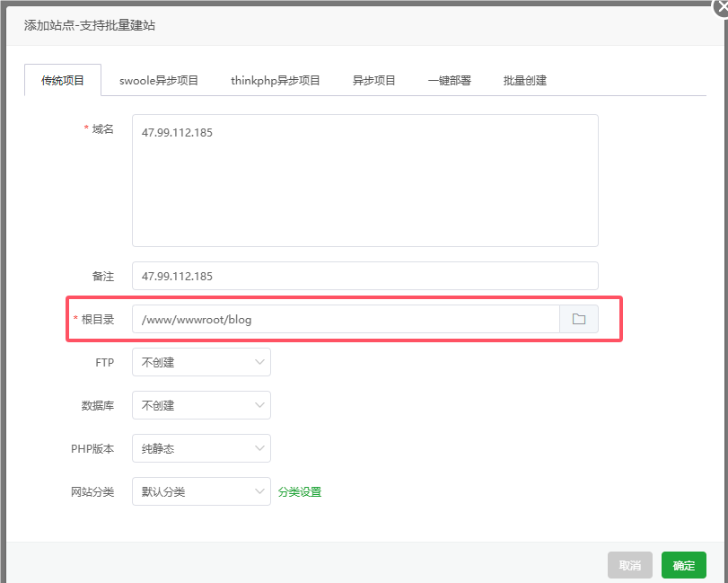Switch to 批量创建 tab

coord(525,80)
